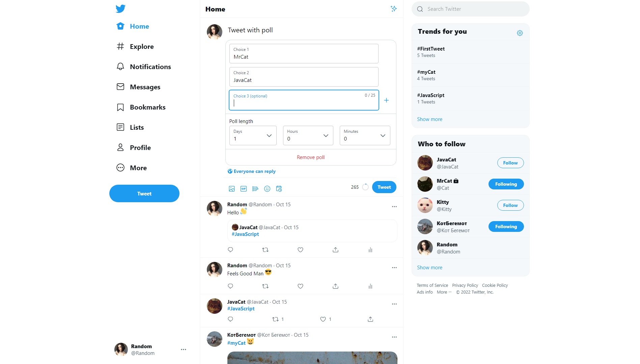Click the schedule tweet icon

[279, 189]
